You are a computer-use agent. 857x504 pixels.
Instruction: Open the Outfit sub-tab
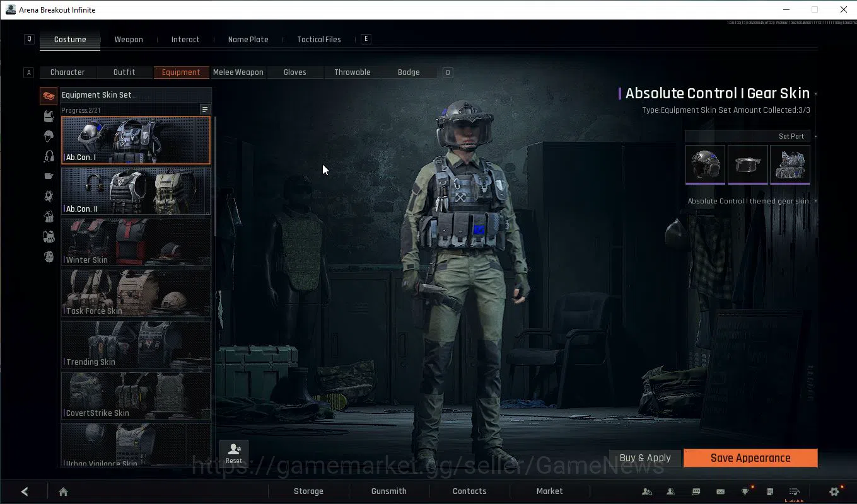(x=124, y=72)
